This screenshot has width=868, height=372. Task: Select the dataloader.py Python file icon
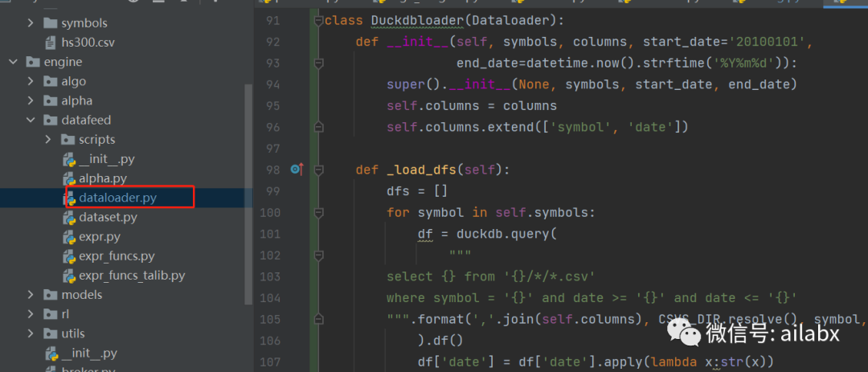click(x=69, y=198)
